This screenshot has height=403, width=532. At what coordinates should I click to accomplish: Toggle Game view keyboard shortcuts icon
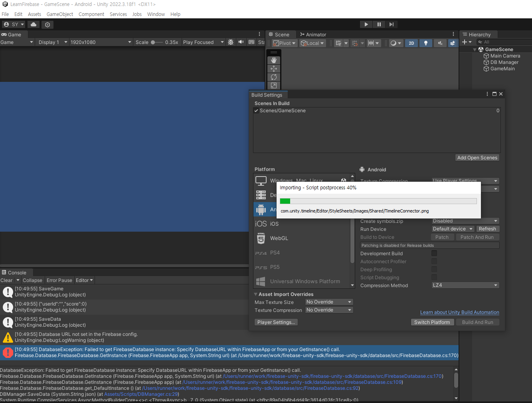point(251,42)
